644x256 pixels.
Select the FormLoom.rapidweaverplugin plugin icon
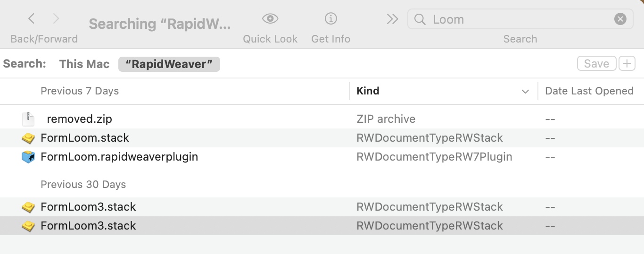pos(29,157)
